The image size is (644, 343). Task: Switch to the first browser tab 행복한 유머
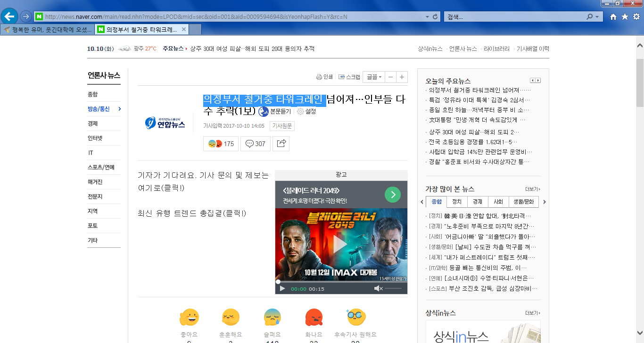click(47, 30)
